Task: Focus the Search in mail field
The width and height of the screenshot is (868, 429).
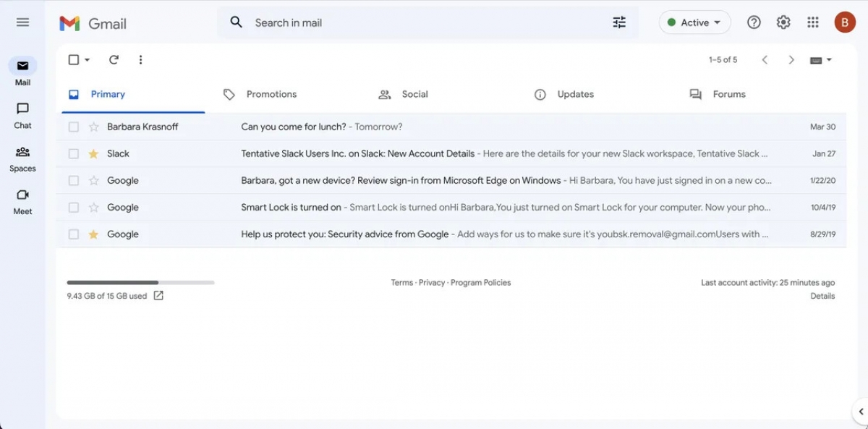Action: (x=428, y=22)
